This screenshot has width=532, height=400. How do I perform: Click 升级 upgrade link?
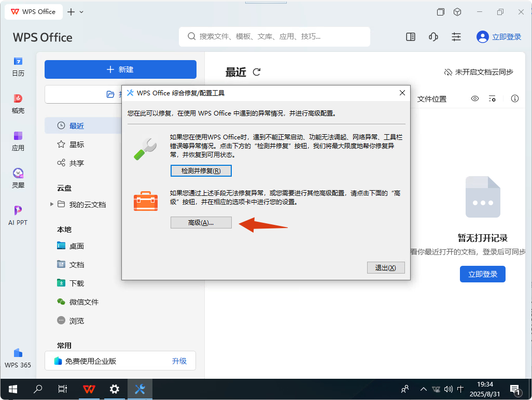(x=179, y=361)
